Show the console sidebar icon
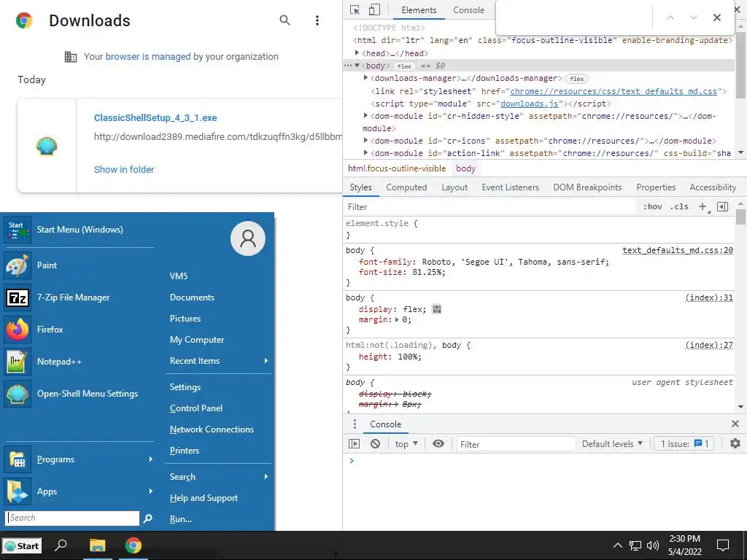747x560 pixels. pos(354,444)
